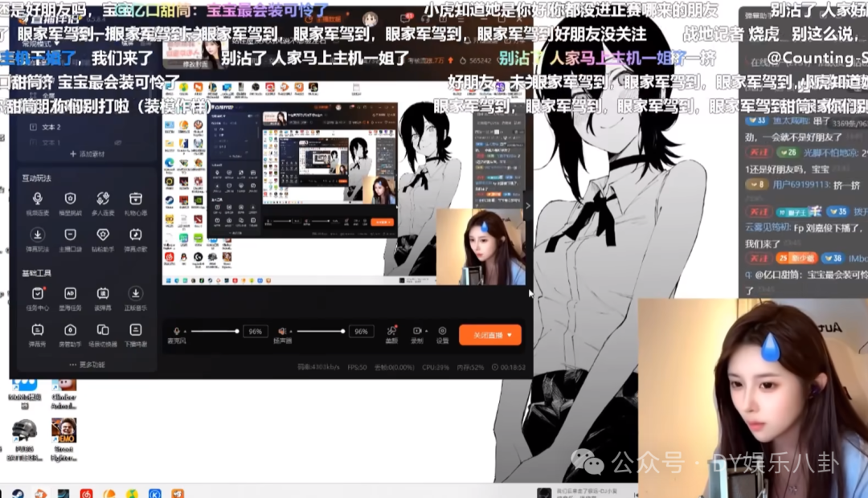Click the webcam overlay in the preview

[x=481, y=247]
